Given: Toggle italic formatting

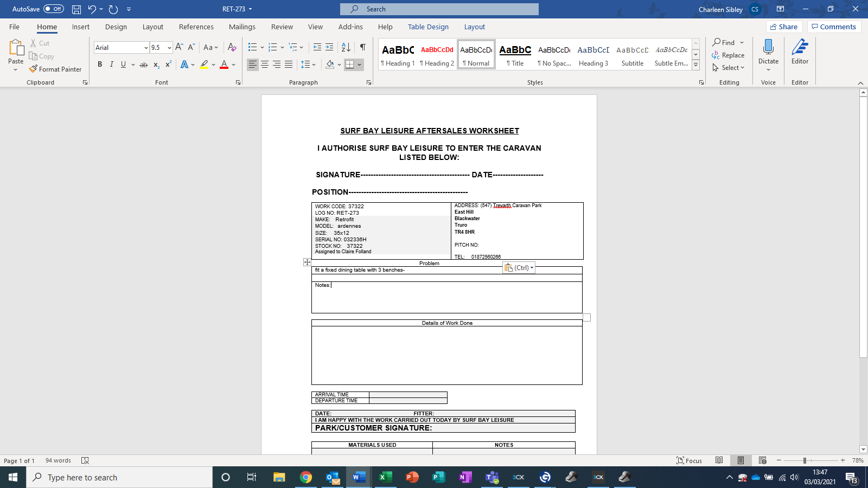Looking at the screenshot, I should [x=112, y=65].
